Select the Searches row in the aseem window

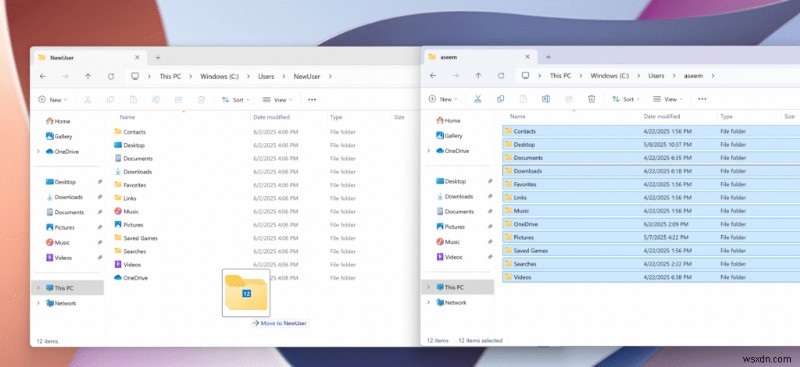pyautogui.click(x=651, y=264)
